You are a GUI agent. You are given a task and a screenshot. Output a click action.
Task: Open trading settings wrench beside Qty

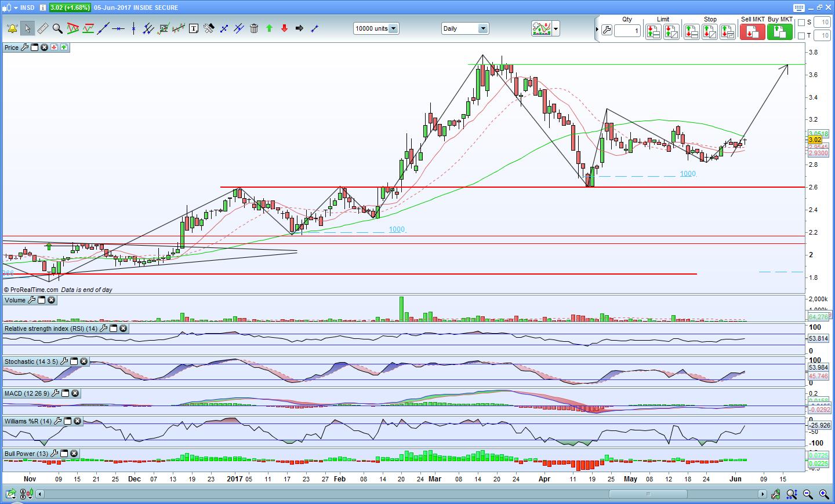click(x=607, y=30)
